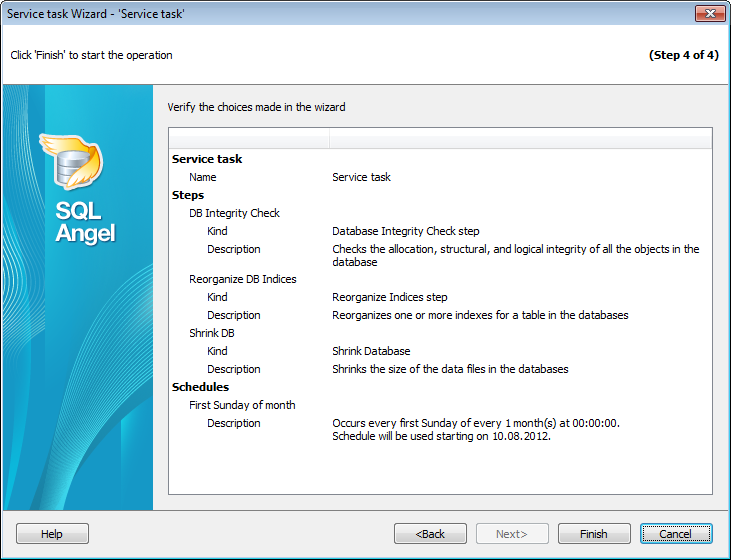The height and width of the screenshot is (560, 731).
Task: Click the '(Step 4 of 4)' indicator
Action: click(x=683, y=55)
